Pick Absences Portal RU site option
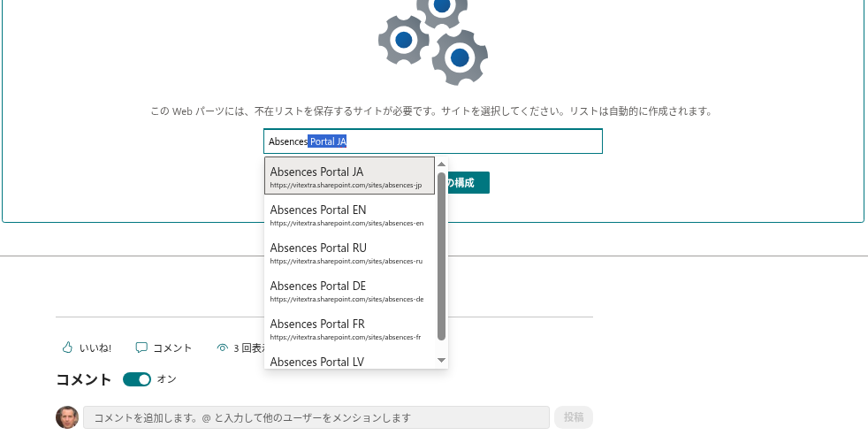Screen dimensions: 868x443 click(x=349, y=252)
